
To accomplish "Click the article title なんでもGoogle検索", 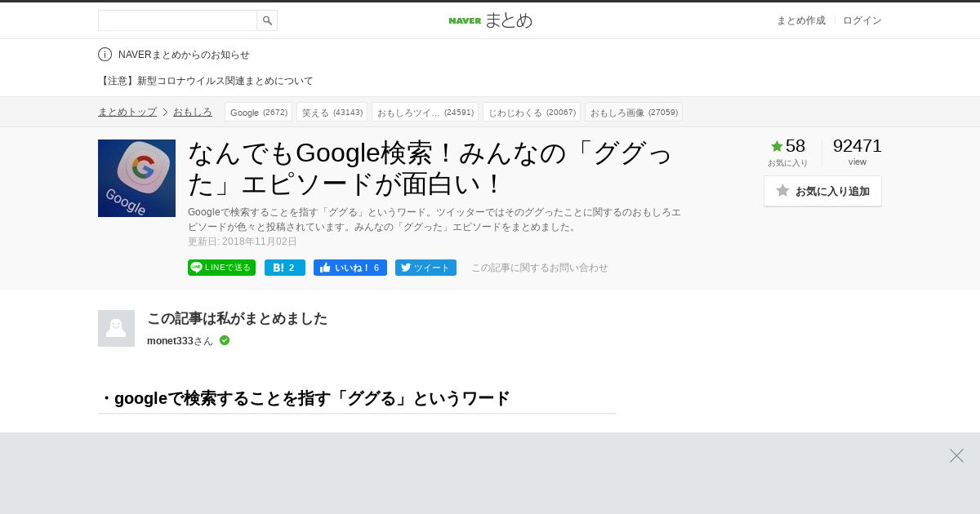I will (430, 168).
